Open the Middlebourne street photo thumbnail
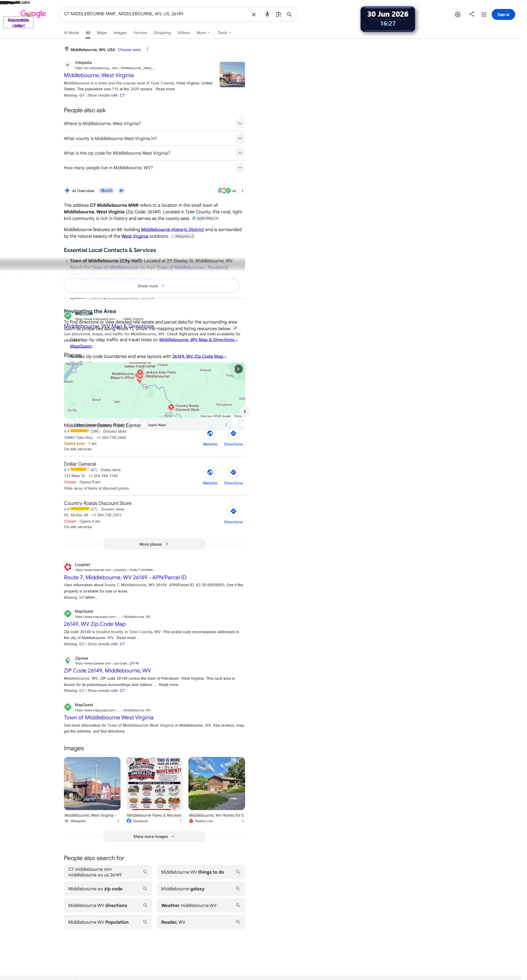 (92, 783)
